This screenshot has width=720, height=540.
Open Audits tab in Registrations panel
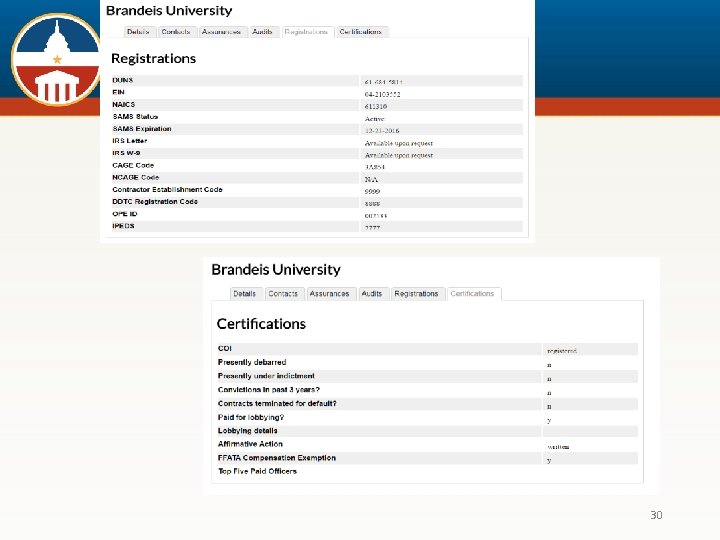[262, 32]
